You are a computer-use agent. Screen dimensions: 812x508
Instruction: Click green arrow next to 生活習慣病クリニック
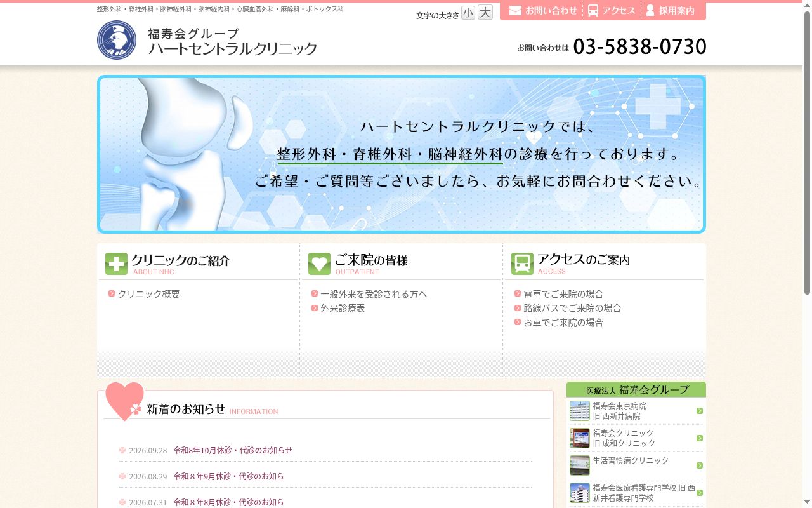point(700,465)
